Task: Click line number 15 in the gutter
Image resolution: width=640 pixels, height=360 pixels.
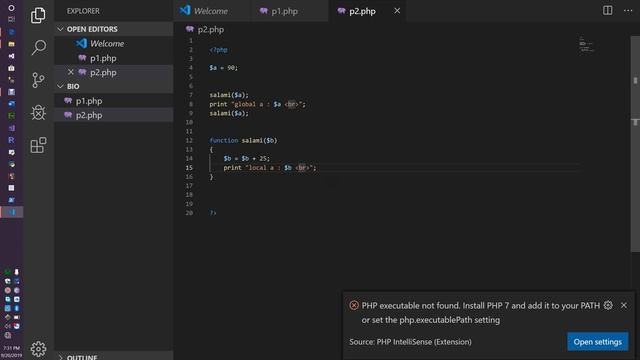Action: tap(189, 168)
